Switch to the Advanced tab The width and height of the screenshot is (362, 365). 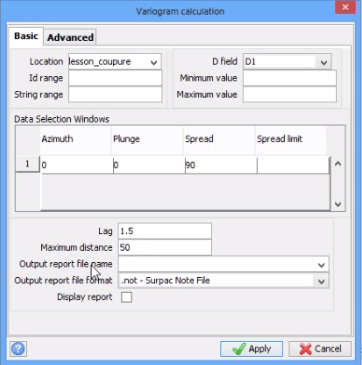70,37
